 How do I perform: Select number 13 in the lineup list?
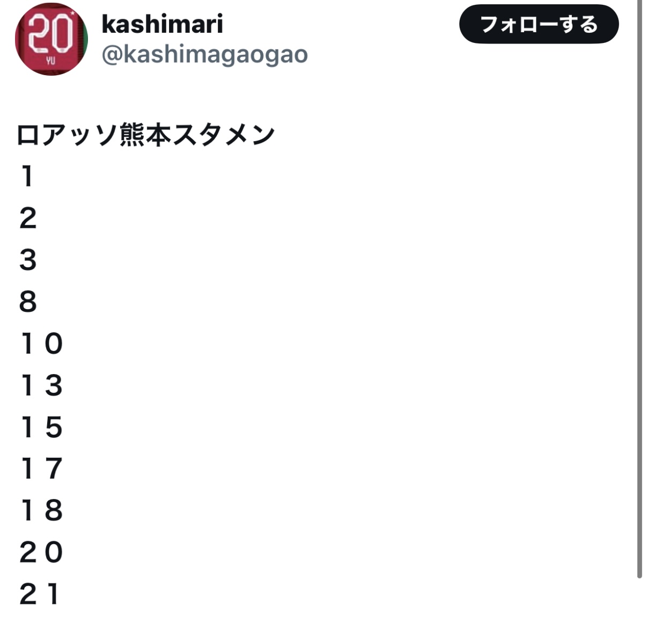(x=41, y=385)
